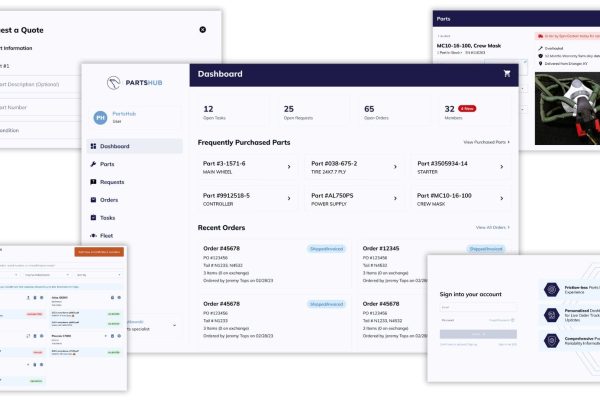Viewport: 600px width, 400px height.
Task: Click the PH user avatar
Action: (100, 118)
